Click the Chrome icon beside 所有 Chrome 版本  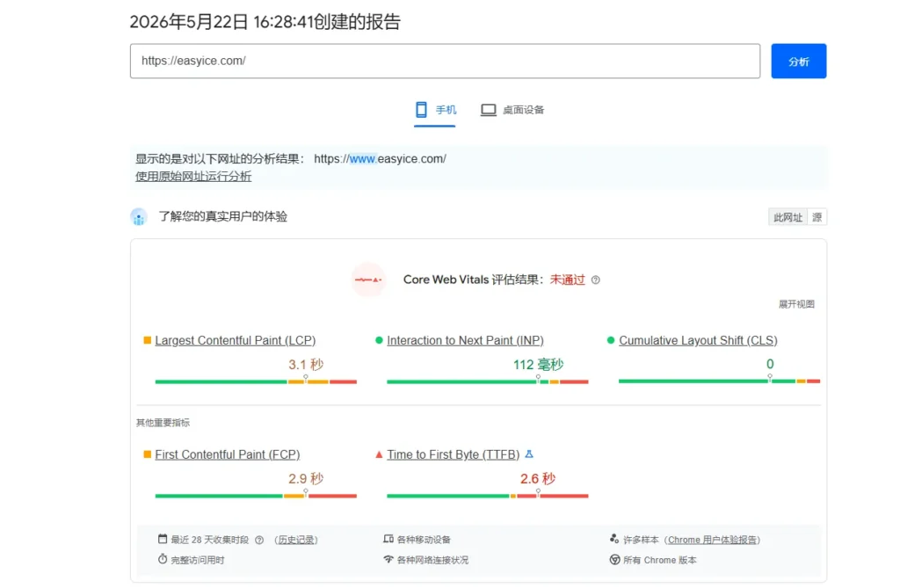[614, 559]
